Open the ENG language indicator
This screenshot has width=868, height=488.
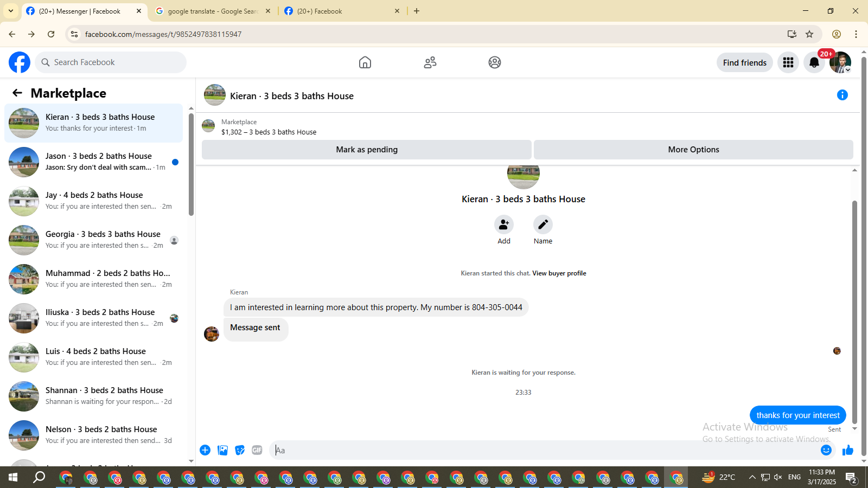(x=795, y=477)
